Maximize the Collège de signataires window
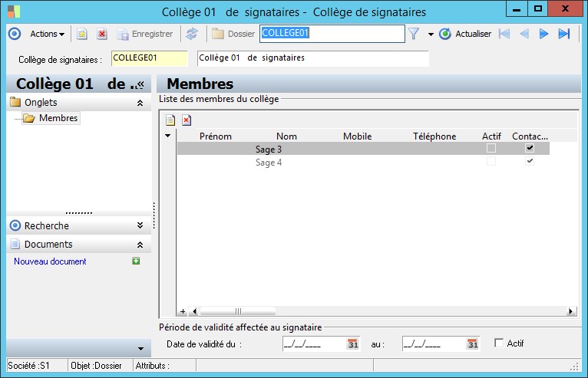Viewport: 588px width, 378px height. click(538, 8)
